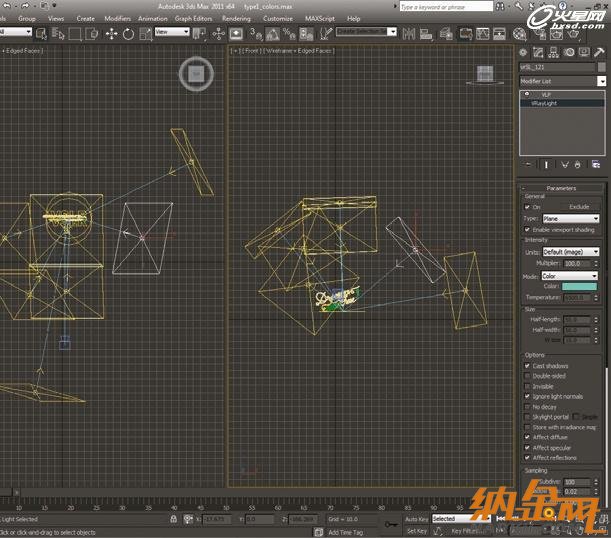Toggle Enable viewport shading checkbox
This screenshot has height=538, width=611.
point(527,229)
